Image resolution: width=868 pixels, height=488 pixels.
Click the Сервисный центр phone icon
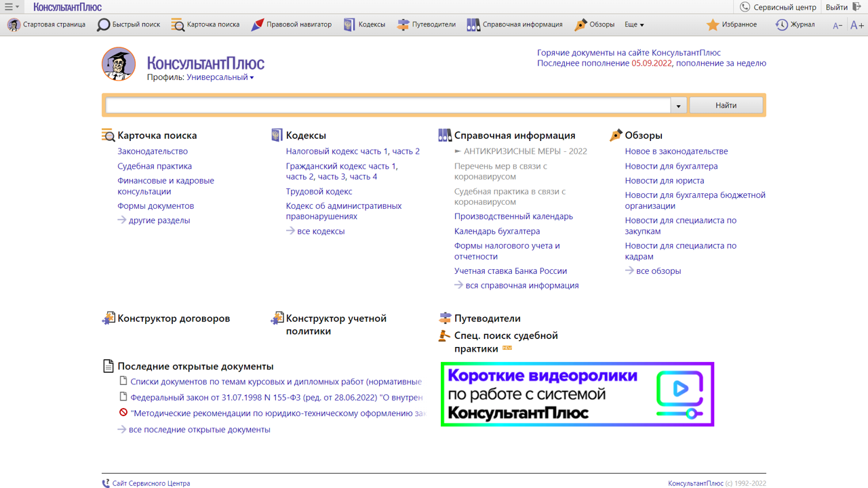(745, 7)
